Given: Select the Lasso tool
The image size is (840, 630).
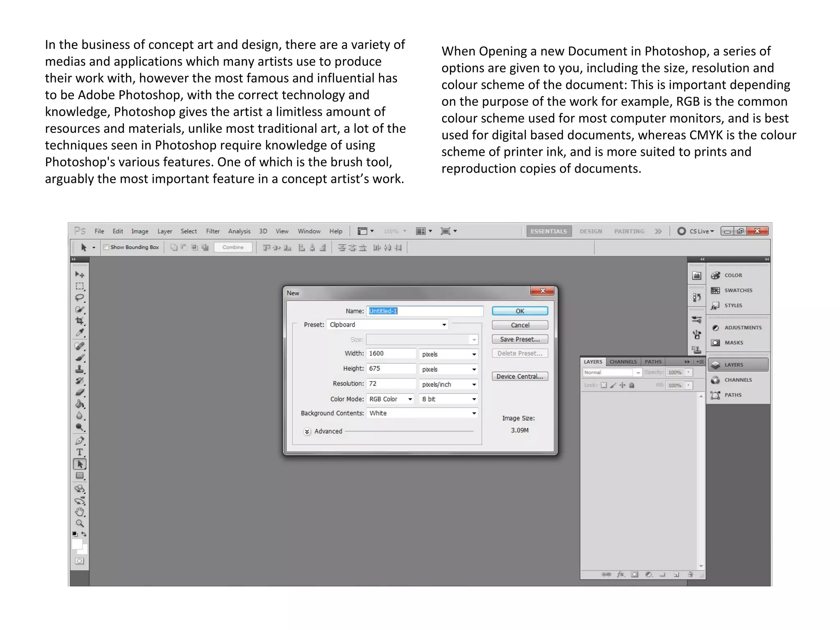Looking at the screenshot, I should (x=80, y=297).
